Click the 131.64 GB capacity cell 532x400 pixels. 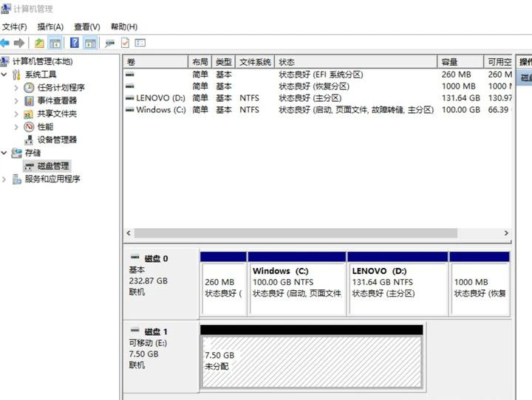[x=461, y=98]
